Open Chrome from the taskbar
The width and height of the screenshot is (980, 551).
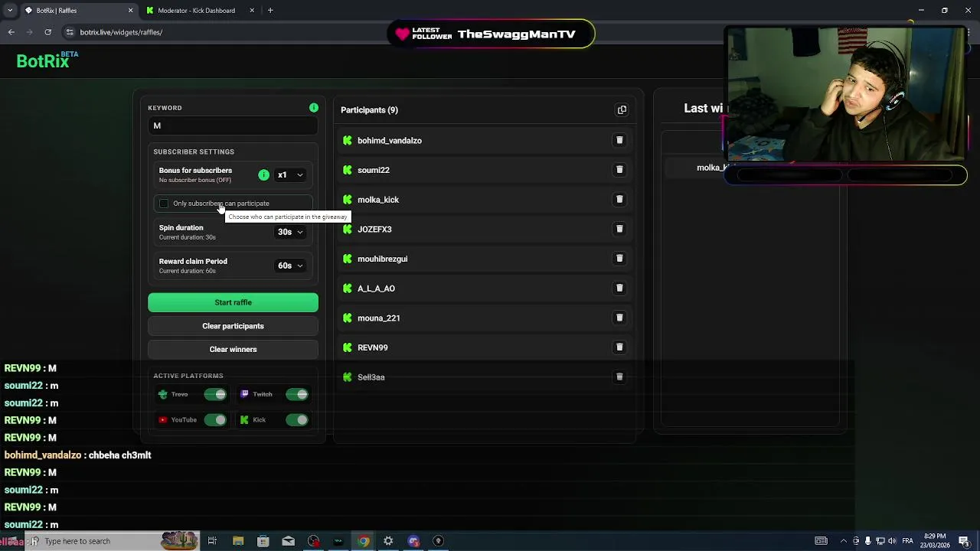(x=364, y=541)
